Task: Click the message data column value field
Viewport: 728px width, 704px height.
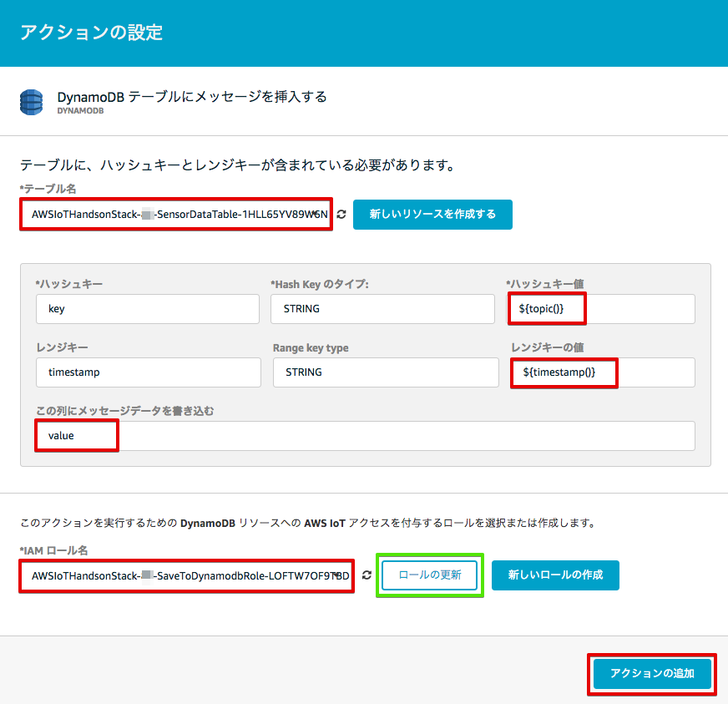Action: (x=366, y=436)
